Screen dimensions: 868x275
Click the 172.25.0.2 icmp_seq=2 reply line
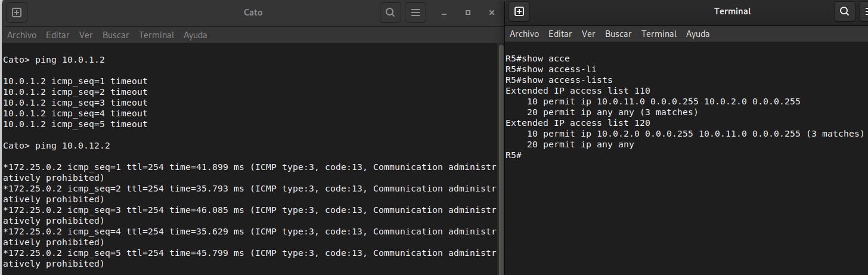[x=249, y=194]
